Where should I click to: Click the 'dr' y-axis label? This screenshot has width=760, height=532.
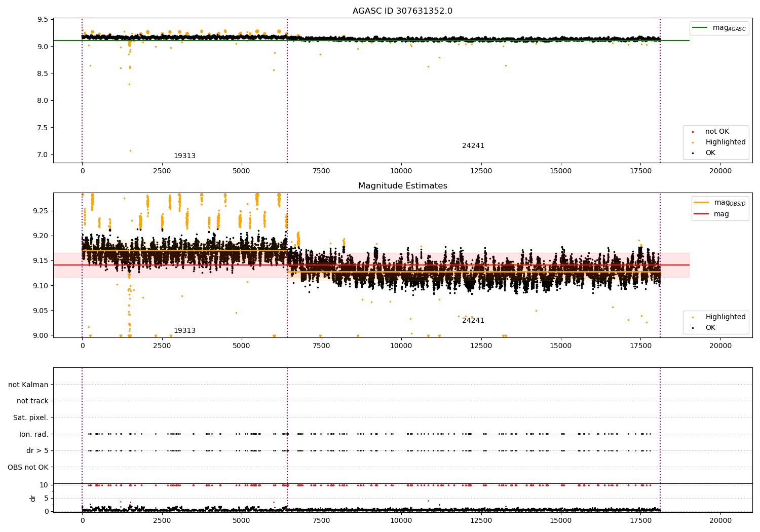coord(33,498)
